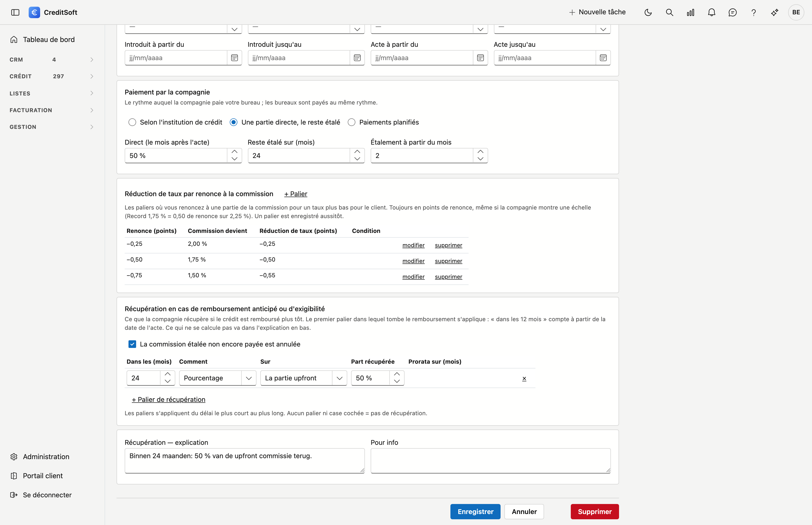This screenshot has width=812, height=525.
Task: Click Nouvelle tâche in the top bar
Action: pyautogui.click(x=597, y=12)
